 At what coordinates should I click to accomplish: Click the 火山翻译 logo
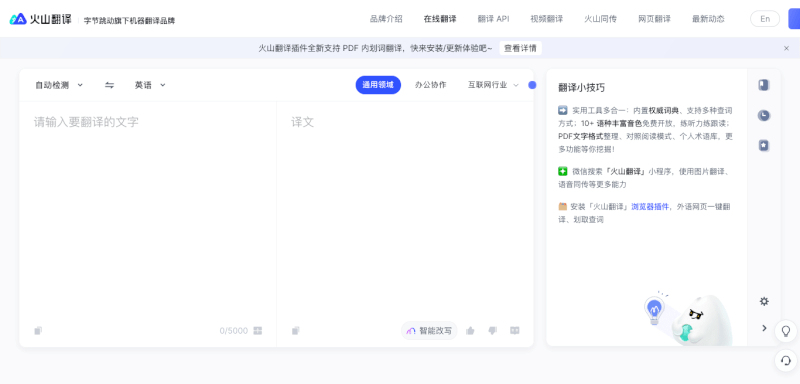[40, 19]
